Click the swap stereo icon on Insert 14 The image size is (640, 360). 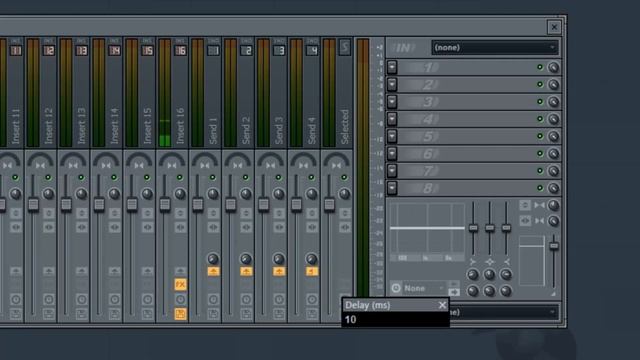click(115, 227)
